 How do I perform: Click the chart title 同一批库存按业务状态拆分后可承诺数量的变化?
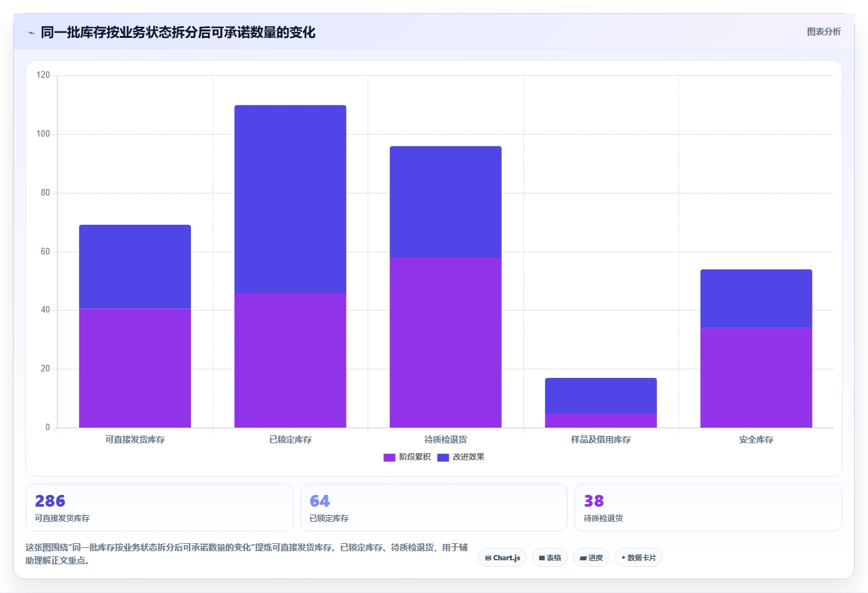pyautogui.click(x=178, y=33)
